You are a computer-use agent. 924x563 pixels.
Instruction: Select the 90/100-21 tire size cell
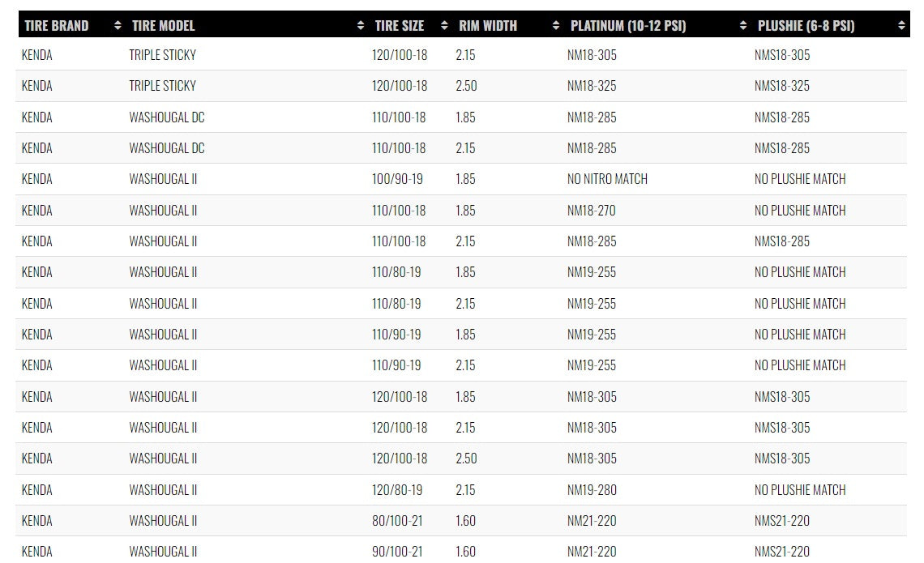pos(397,552)
